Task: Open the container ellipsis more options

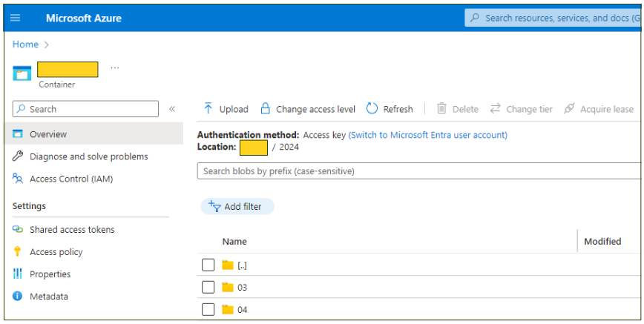Action: pyautogui.click(x=114, y=68)
